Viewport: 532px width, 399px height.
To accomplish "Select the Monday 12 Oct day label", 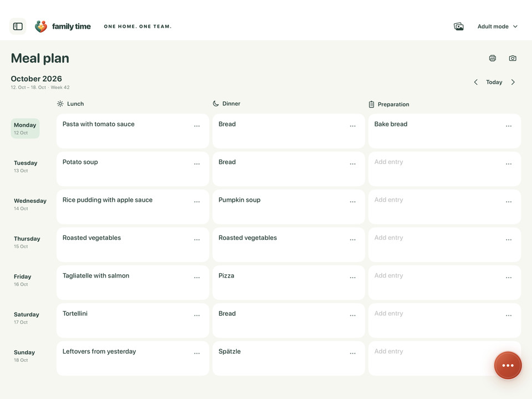I will click(25, 128).
